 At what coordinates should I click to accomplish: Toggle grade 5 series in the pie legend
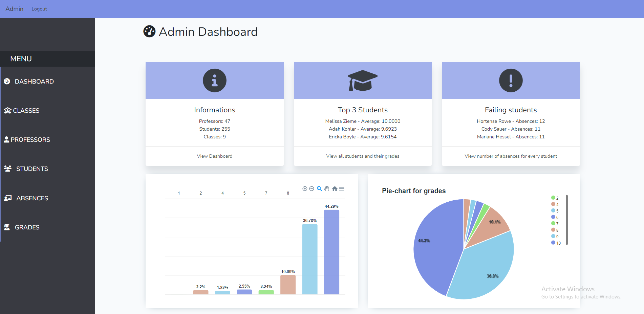coord(555,210)
